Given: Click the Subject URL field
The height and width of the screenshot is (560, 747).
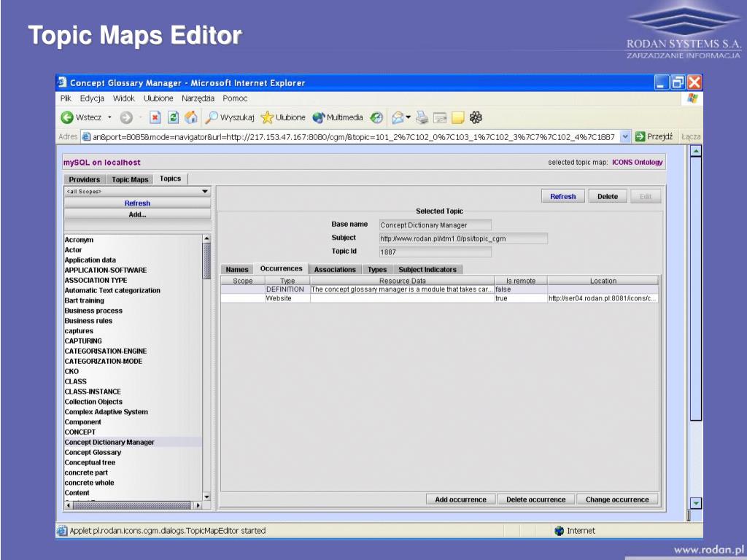Looking at the screenshot, I should [463, 238].
